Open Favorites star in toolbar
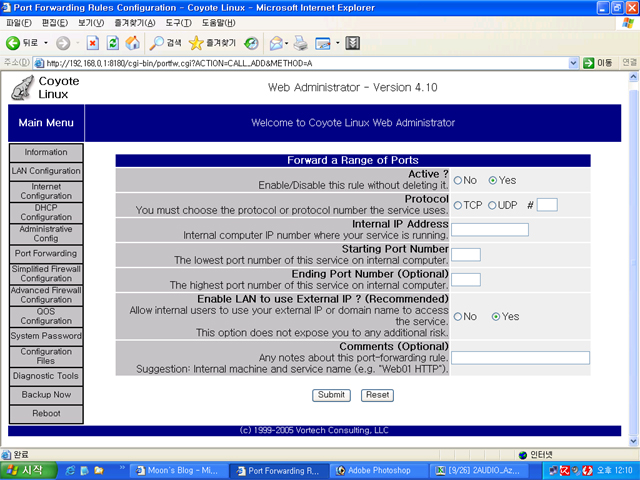 [x=196, y=43]
